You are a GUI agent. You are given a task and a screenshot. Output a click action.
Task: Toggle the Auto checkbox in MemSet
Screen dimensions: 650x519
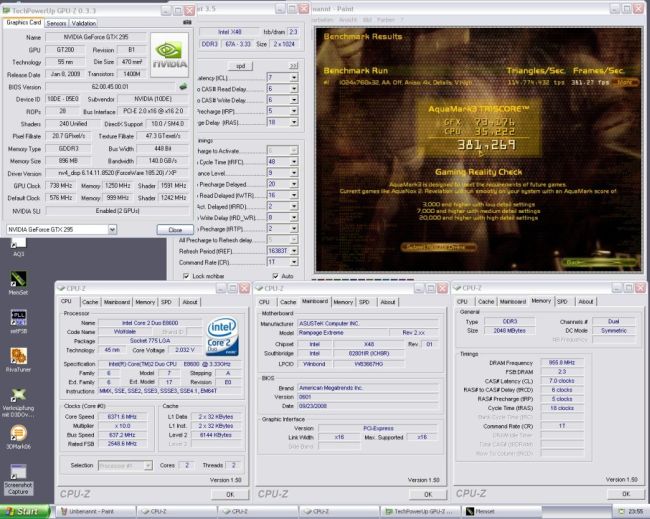(275, 276)
